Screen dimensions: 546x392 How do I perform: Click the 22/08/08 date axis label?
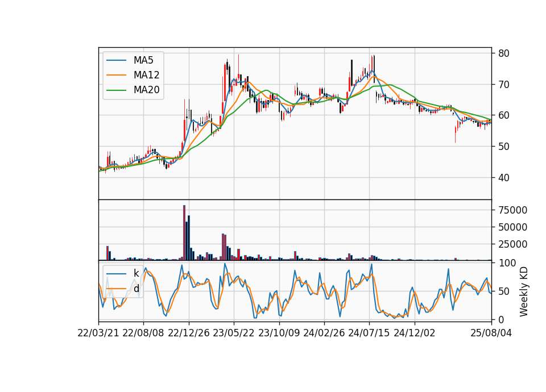(x=143, y=333)
